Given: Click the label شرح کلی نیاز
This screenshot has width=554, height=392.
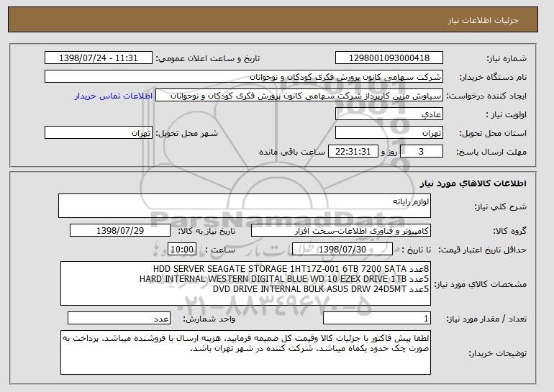Looking at the screenshot, I should tap(500, 207).
